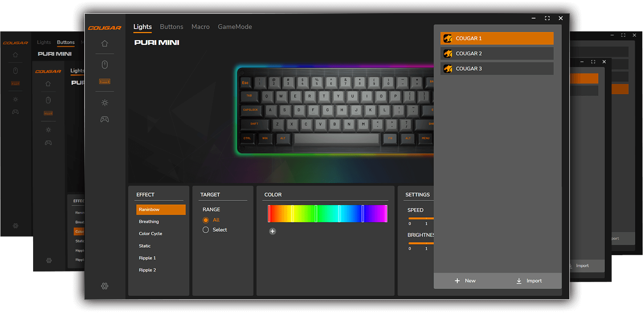Minimize the front COUGAR window

tap(534, 18)
